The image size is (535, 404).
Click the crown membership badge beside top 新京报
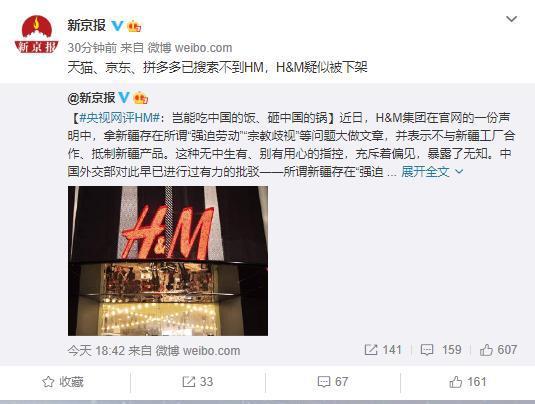[x=134, y=26]
